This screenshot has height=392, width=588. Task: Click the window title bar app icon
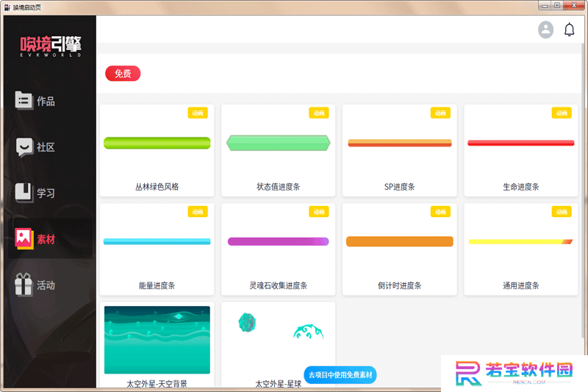pyautogui.click(x=7, y=7)
